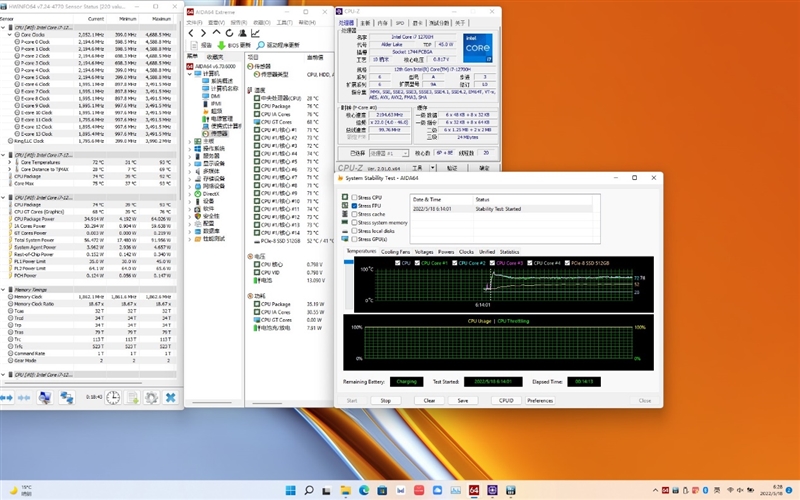
Task: Click the taskbar weather widget
Action: click(21, 490)
